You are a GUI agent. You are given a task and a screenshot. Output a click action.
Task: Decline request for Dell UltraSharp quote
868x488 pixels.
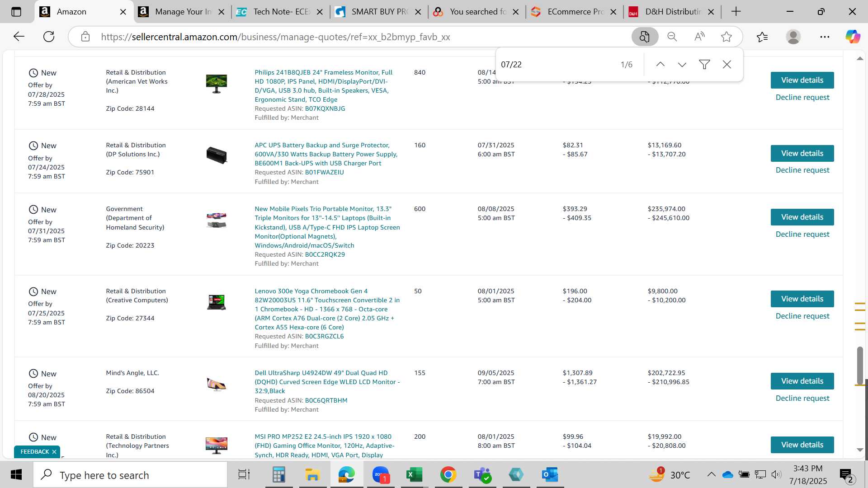[802, 398]
